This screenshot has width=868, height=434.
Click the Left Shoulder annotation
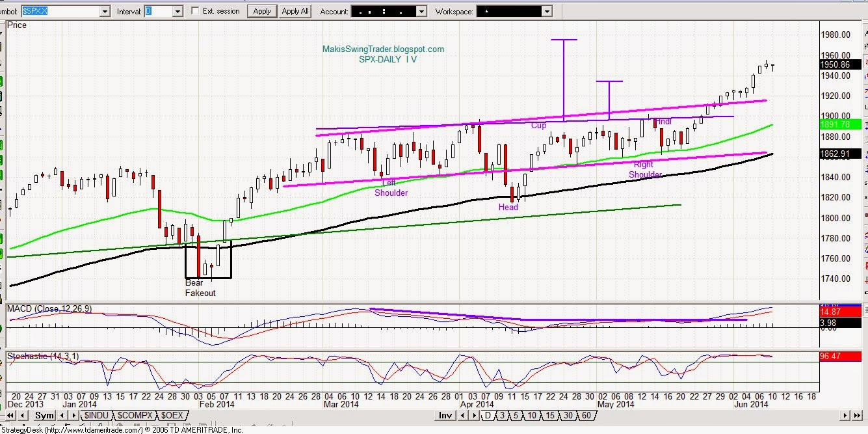tap(391, 187)
